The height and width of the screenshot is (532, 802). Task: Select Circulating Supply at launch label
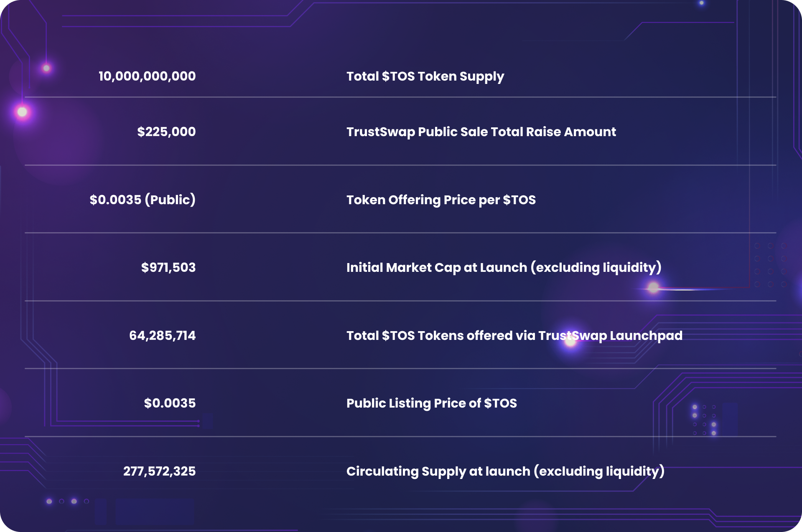[505, 471]
